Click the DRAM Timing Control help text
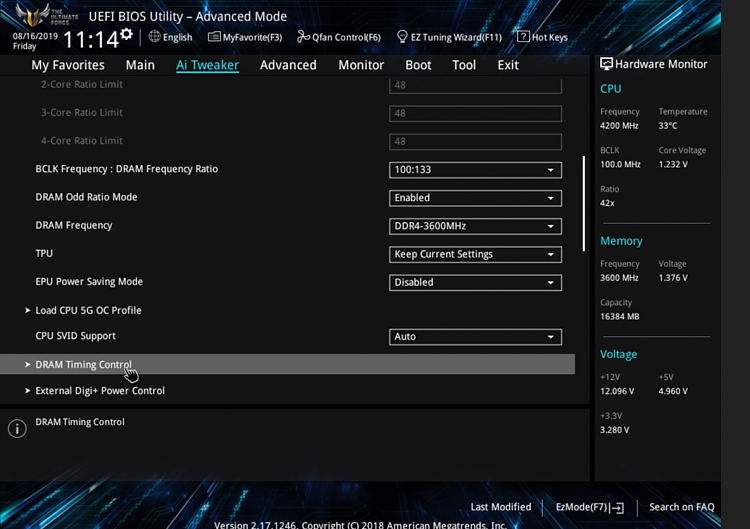 pyautogui.click(x=80, y=422)
